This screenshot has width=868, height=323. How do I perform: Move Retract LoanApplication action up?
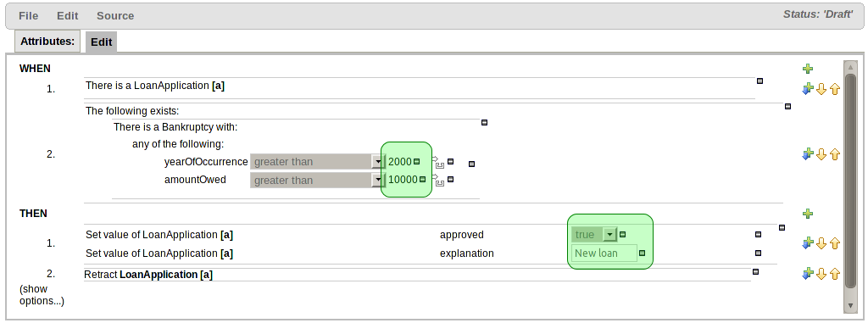tap(835, 273)
